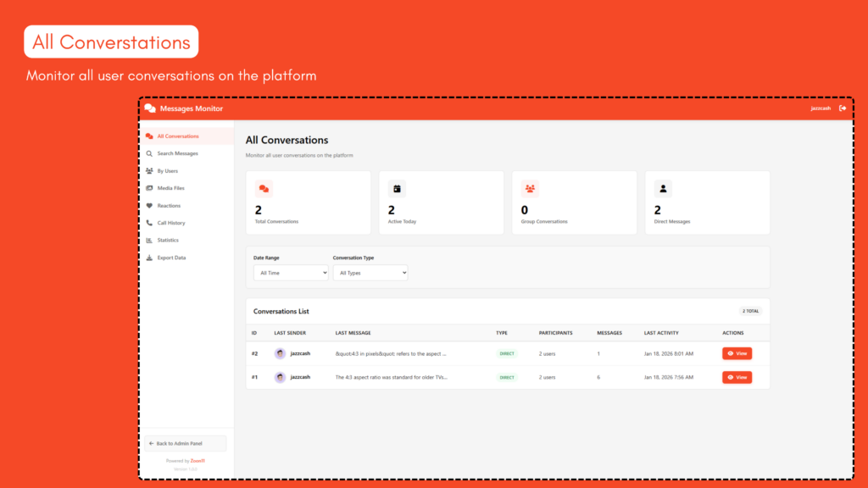The height and width of the screenshot is (488, 868).
Task: Navigate to Call History
Action: pos(170,223)
